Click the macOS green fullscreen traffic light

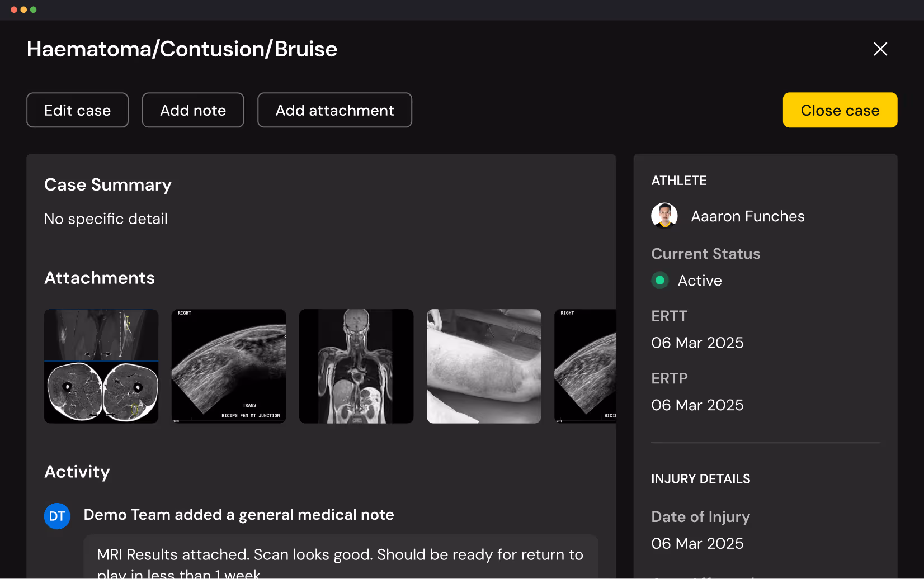(34, 10)
